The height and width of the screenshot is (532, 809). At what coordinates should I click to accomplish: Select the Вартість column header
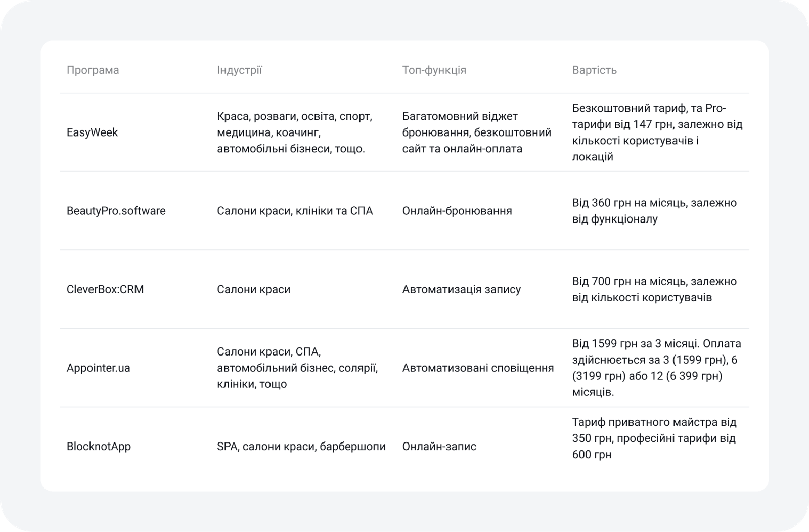pyautogui.click(x=594, y=70)
